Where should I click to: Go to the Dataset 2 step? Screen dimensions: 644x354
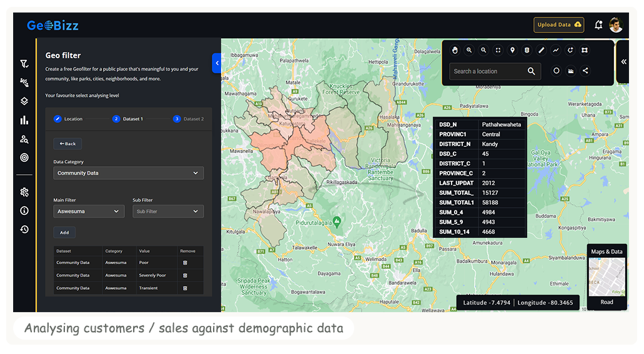point(189,119)
